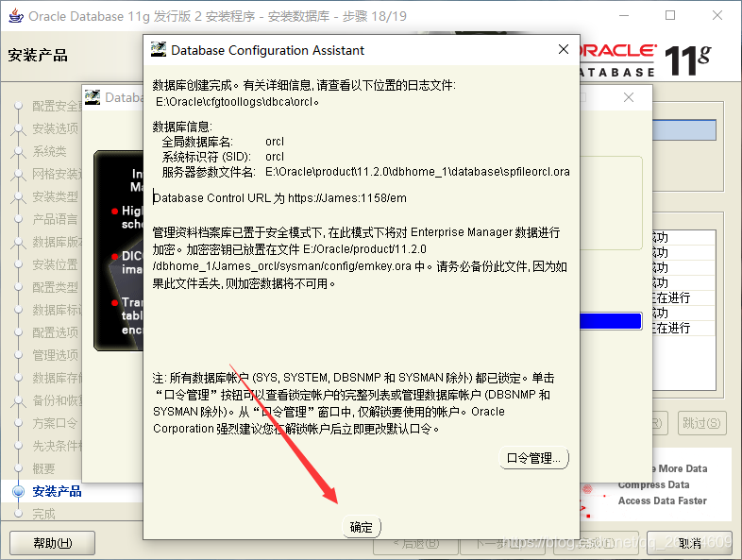Minimize the Oracle installer window
This screenshot has height=560, width=742.
click(624, 16)
